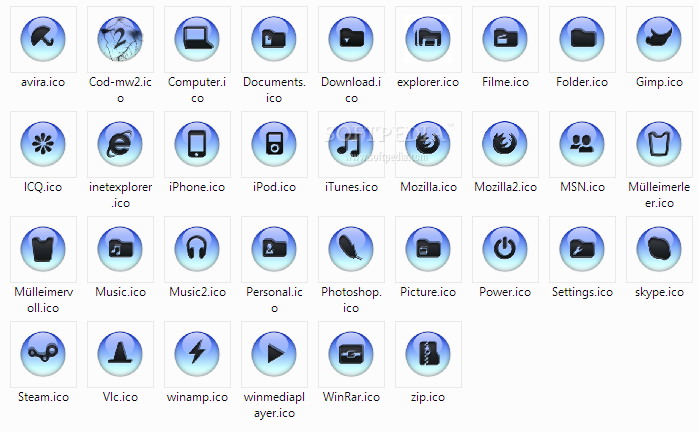Select the "zip.ico" file name label
Screen dimensions: 698x432
428,397
